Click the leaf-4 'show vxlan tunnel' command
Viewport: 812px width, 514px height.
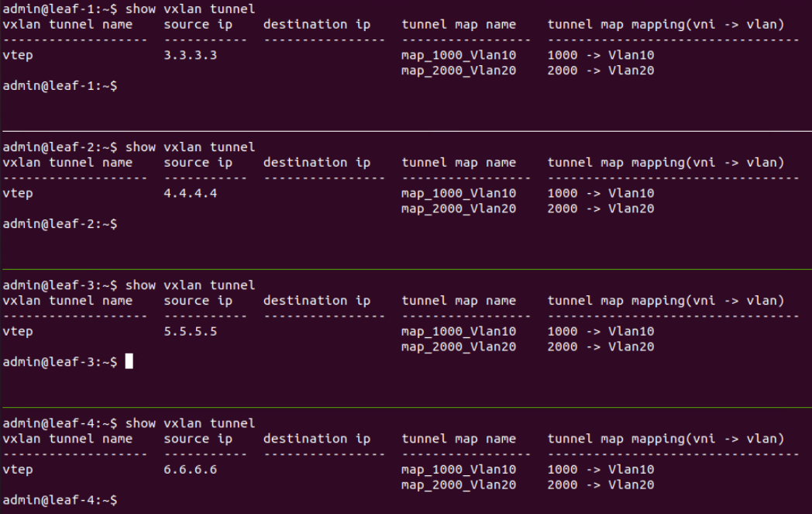(190, 424)
